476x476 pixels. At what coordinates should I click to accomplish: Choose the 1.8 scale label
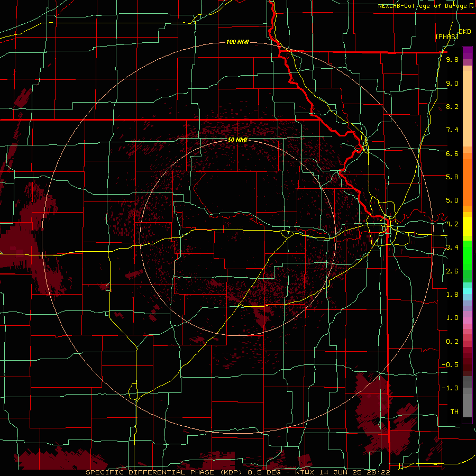(x=452, y=295)
